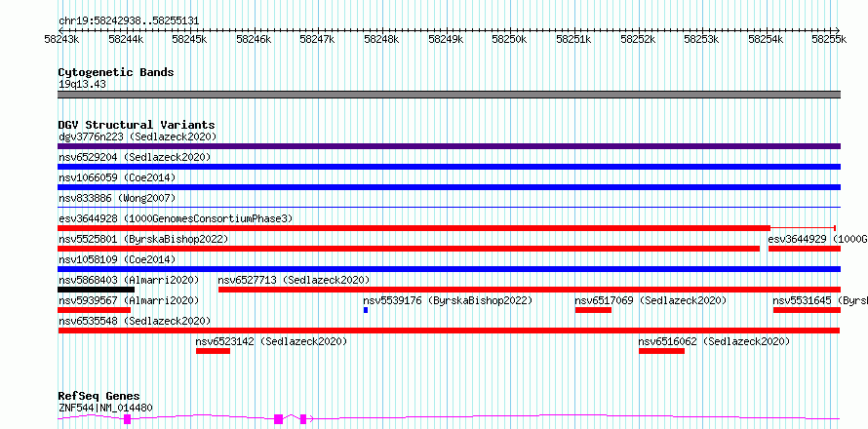Click the 58253k ruler label
Image resolution: width=868 pixels, height=429 pixels.
pyautogui.click(x=702, y=39)
